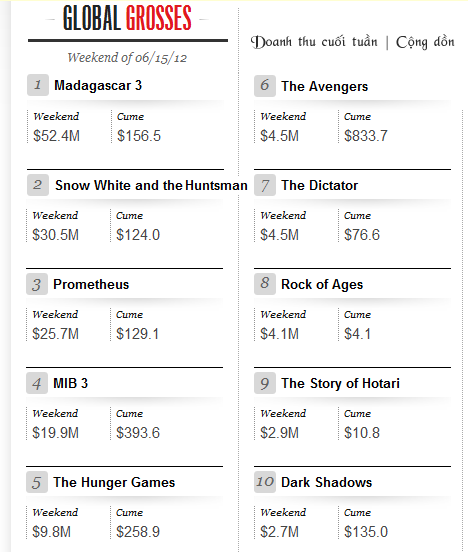Click the Prometheus movie title

(91, 284)
